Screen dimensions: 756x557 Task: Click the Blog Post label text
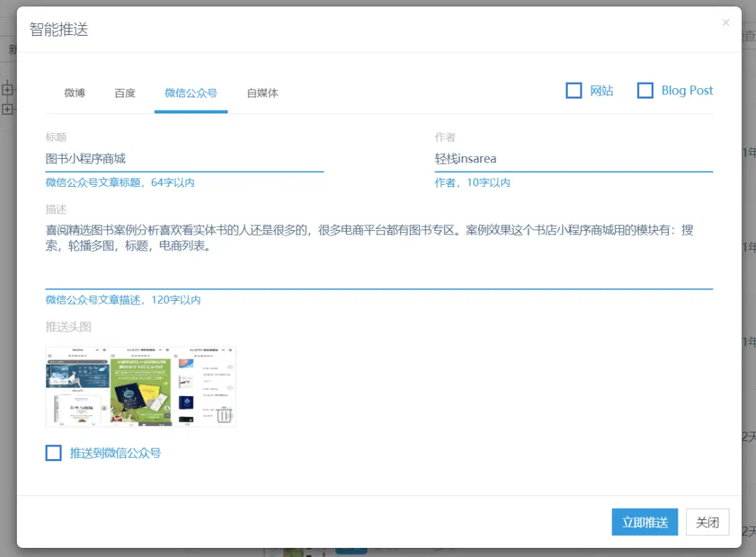pyautogui.click(x=687, y=91)
